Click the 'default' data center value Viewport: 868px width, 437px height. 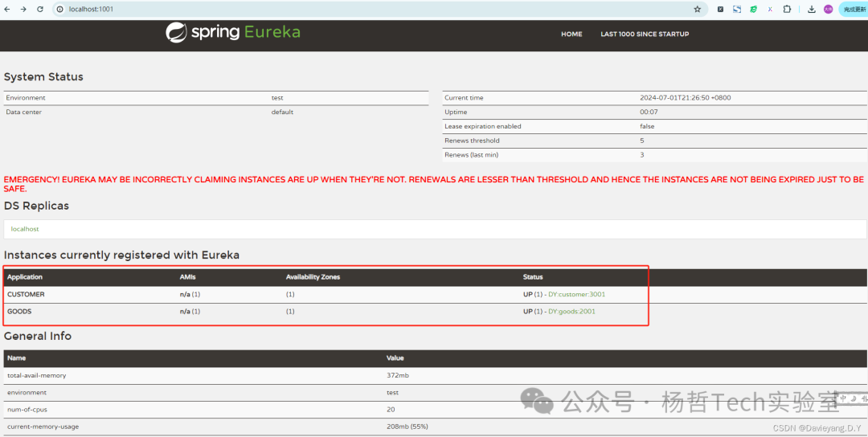pos(282,112)
